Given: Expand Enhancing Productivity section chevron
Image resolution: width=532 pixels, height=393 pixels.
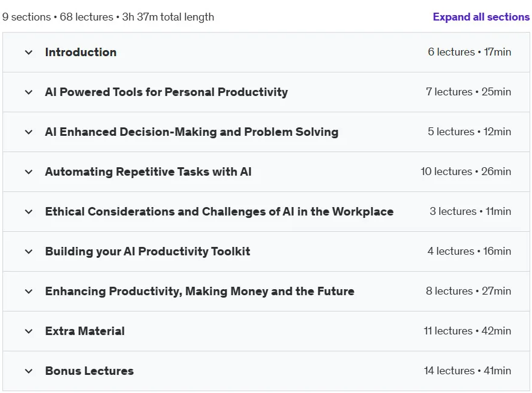Looking at the screenshot, I should (x=29, y=291).
